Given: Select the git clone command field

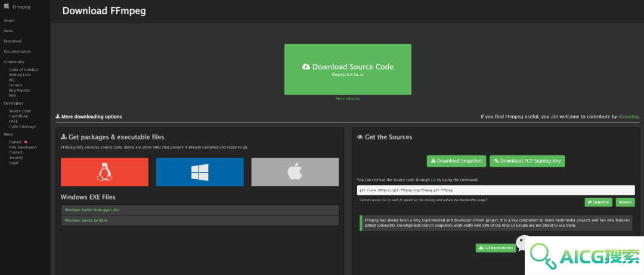Looking at the screenshot, I should 496,190.
